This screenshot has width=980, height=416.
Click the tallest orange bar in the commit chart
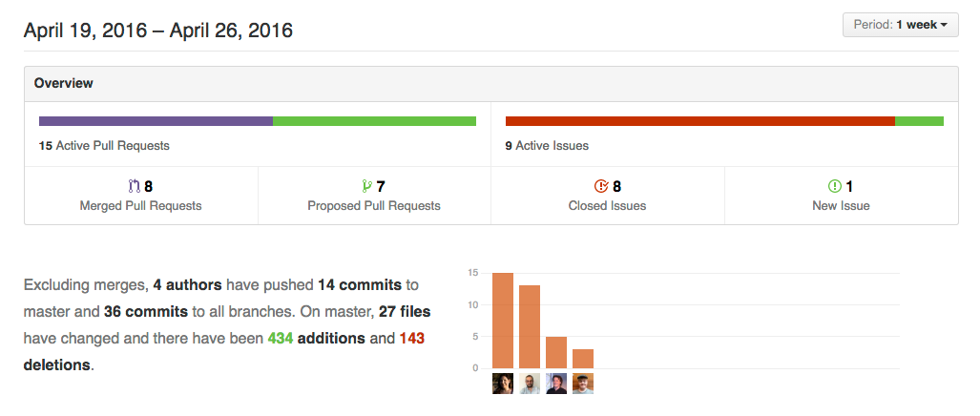coord(503,321)
